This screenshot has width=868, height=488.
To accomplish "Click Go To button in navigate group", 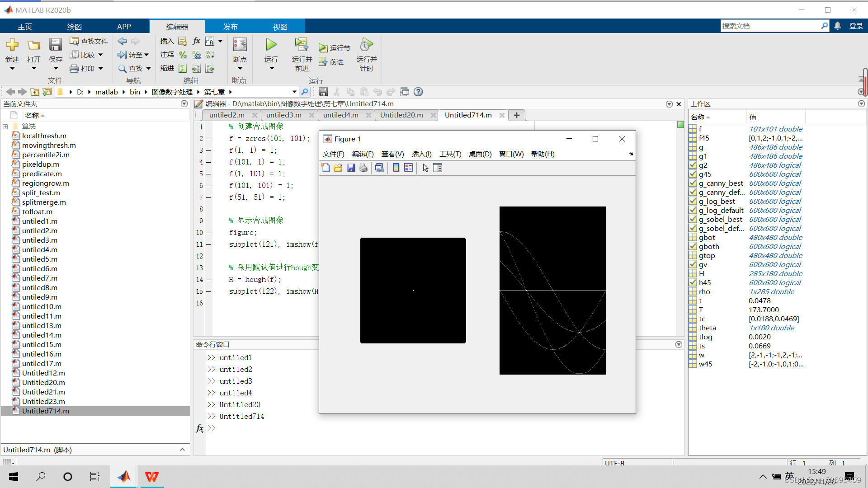I will (x=133, y=55).
